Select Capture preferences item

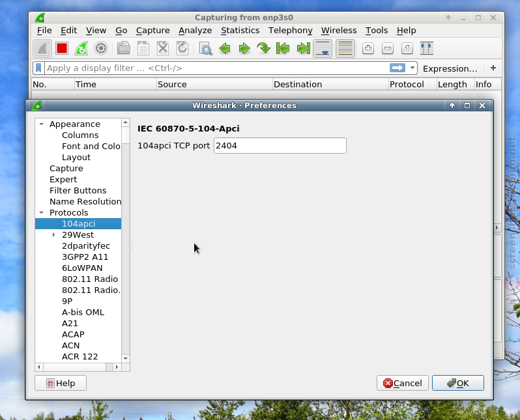(66, 169)
